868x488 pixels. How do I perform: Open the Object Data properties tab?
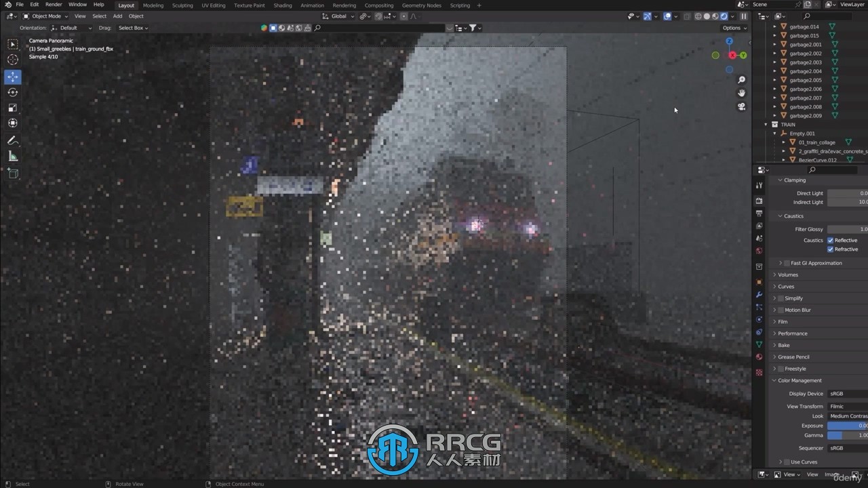coord(759,344)
